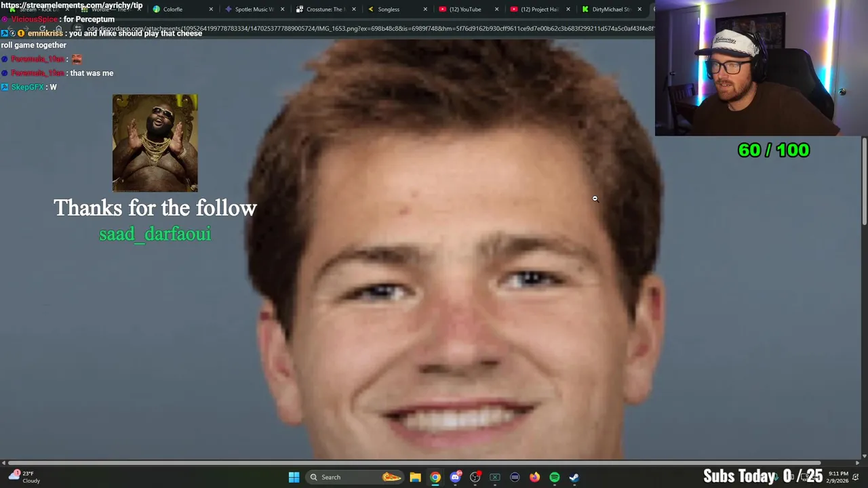Click the Subs Today 0 / 25 counter
868x488 pixels.
pyautogui.click(x=763, y=476)
